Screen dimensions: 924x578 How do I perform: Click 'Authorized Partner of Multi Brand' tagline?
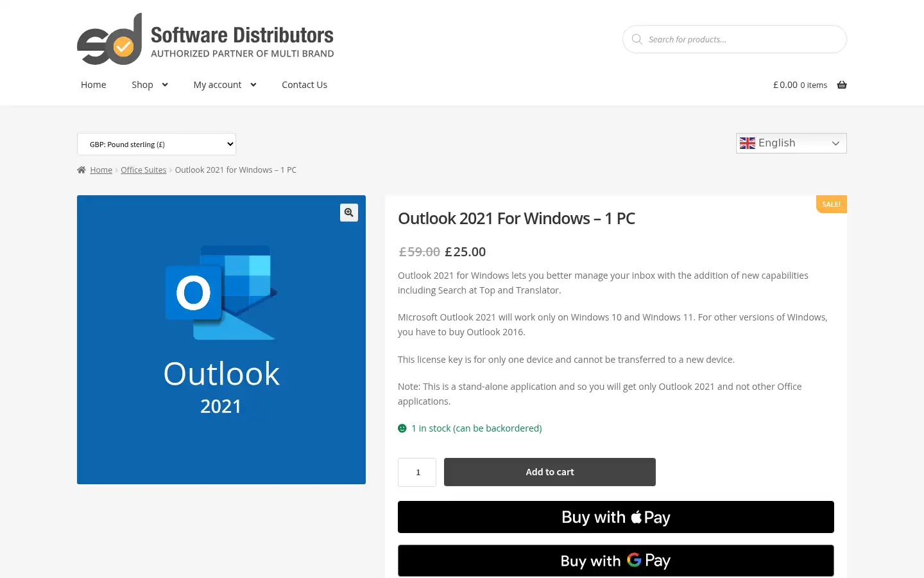tap(243, 53)
